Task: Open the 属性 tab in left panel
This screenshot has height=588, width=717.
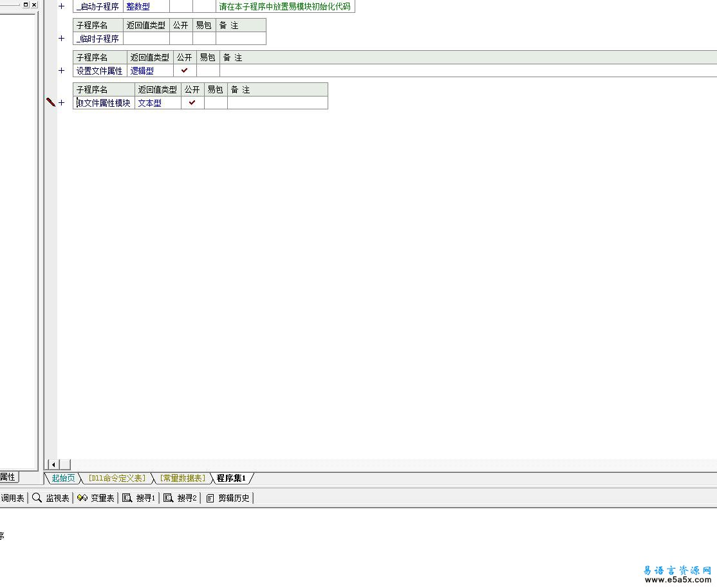Action: 8,477
